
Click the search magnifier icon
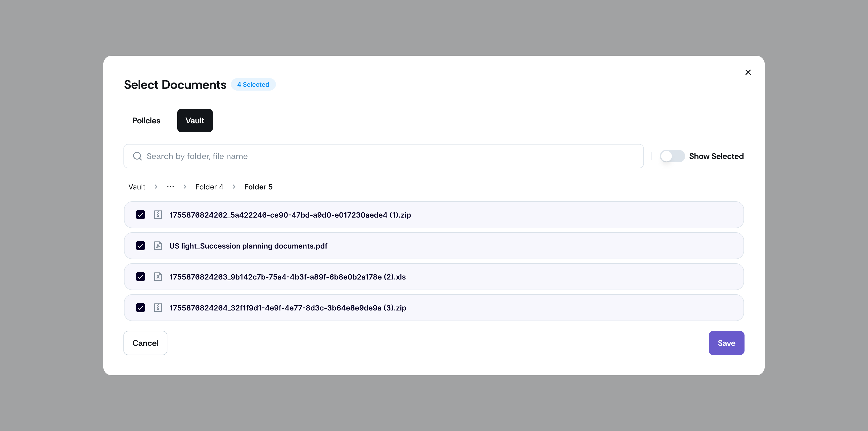(137, 156)
